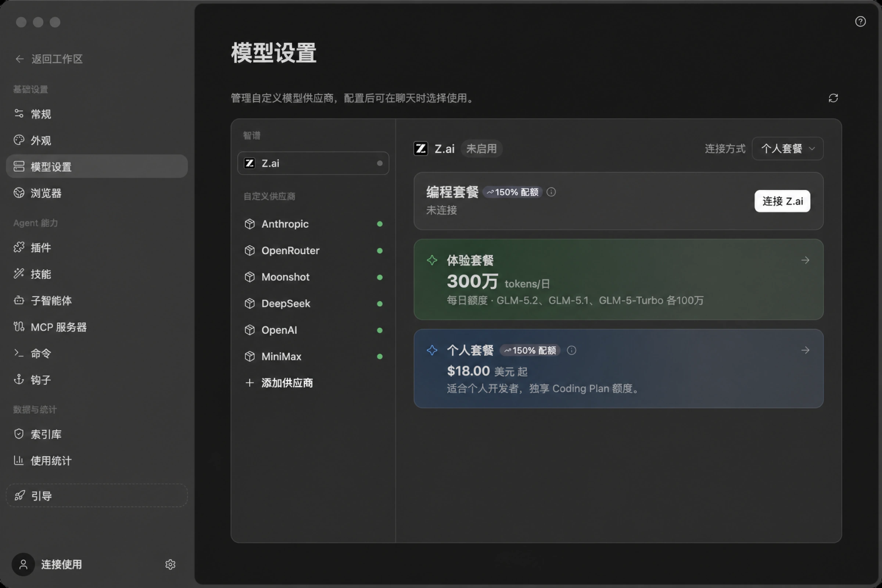Viewport: 882px width, 588px height.
Task: Click the OpenRouter cube icon
Action: click(250, 251)
